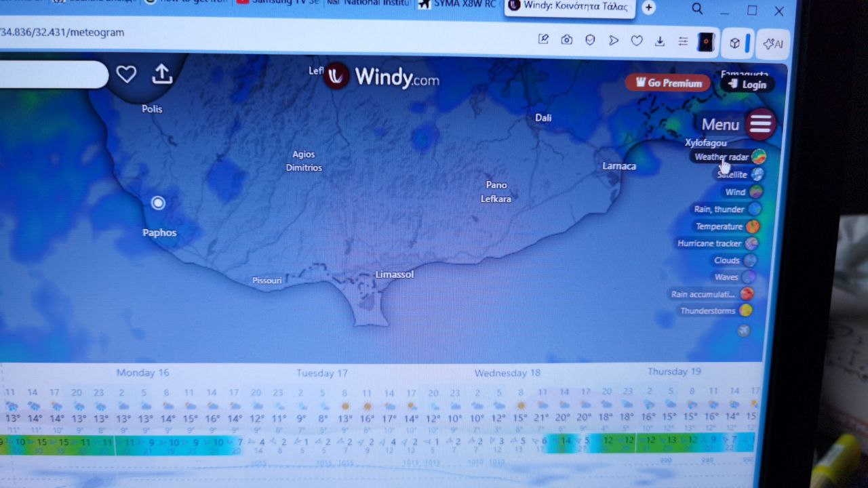Select the Hurricane tracker layer icon
This screenshot has width=868, height=488.
[751, 243]
